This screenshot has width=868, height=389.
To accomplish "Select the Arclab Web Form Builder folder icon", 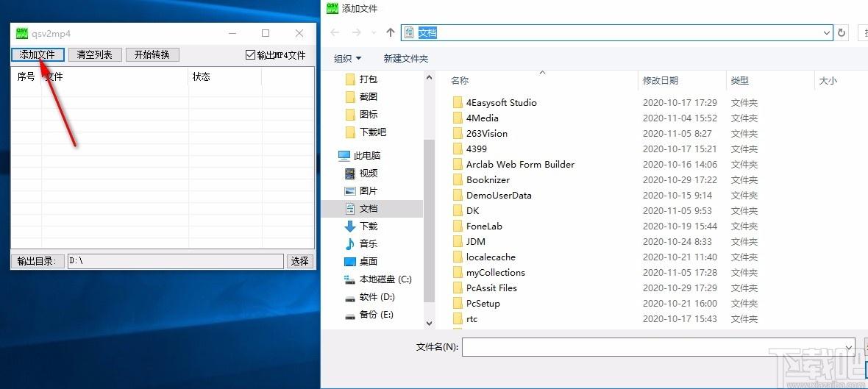I will pos(458,164).
